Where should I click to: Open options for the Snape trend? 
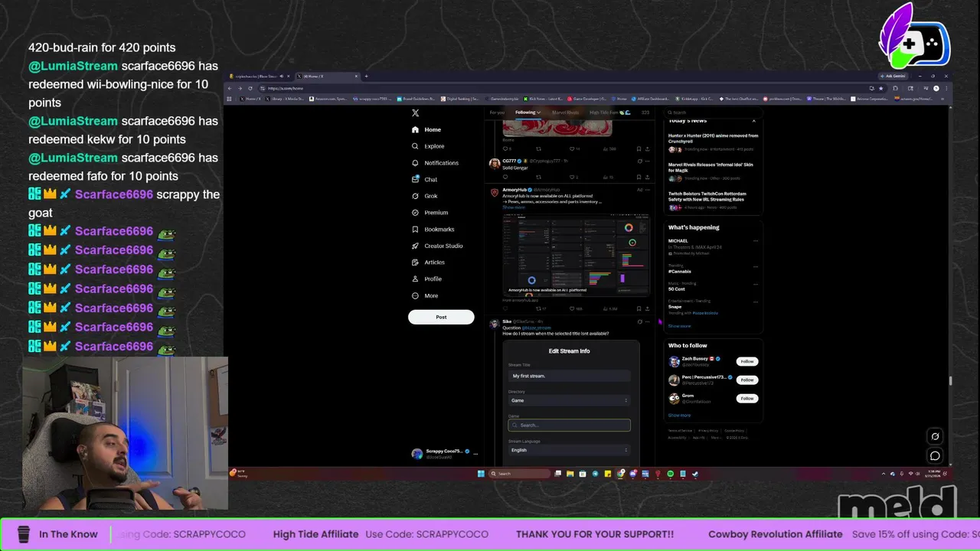tap(755, 302)
